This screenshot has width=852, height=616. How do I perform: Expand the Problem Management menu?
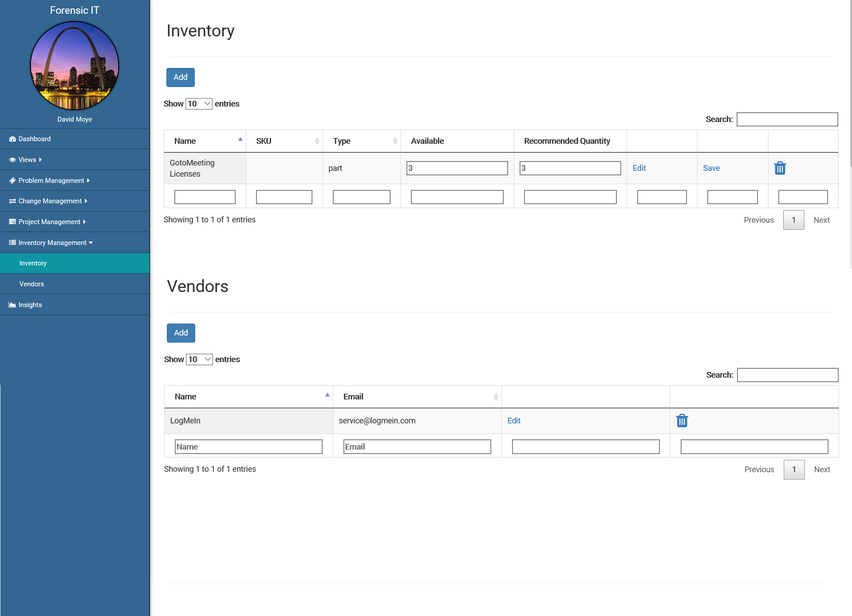point(51,181)
